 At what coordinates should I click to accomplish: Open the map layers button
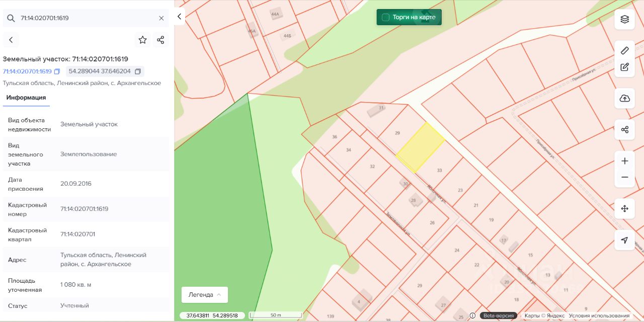(x=625, y=19)
